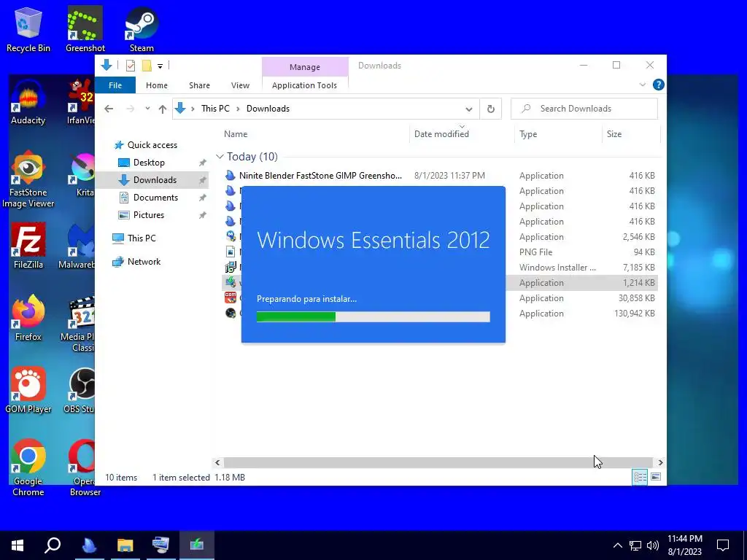Open Windows Start menu
This screenshot has width=747, height=560.
[x=18, y=545]
